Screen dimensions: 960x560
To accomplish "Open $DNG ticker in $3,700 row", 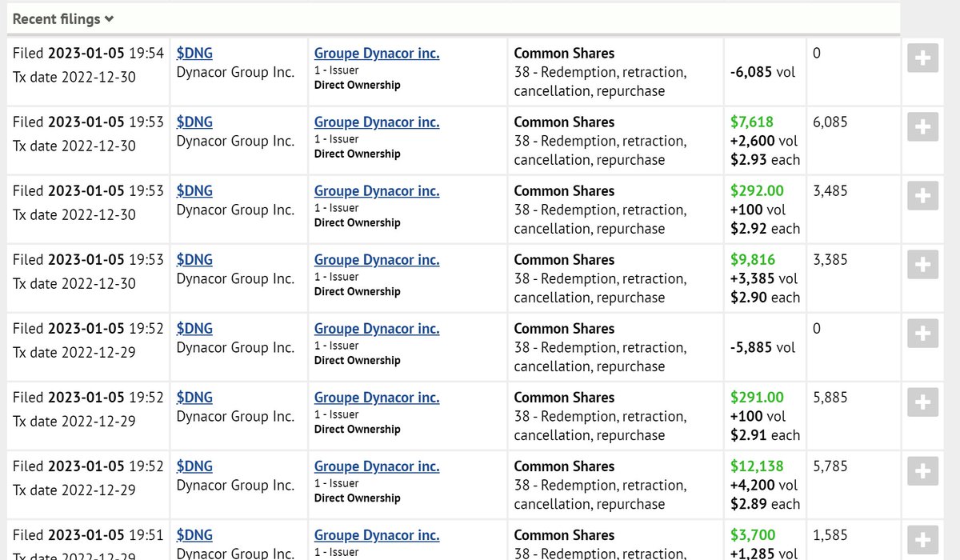I will (x=194, y=535).
